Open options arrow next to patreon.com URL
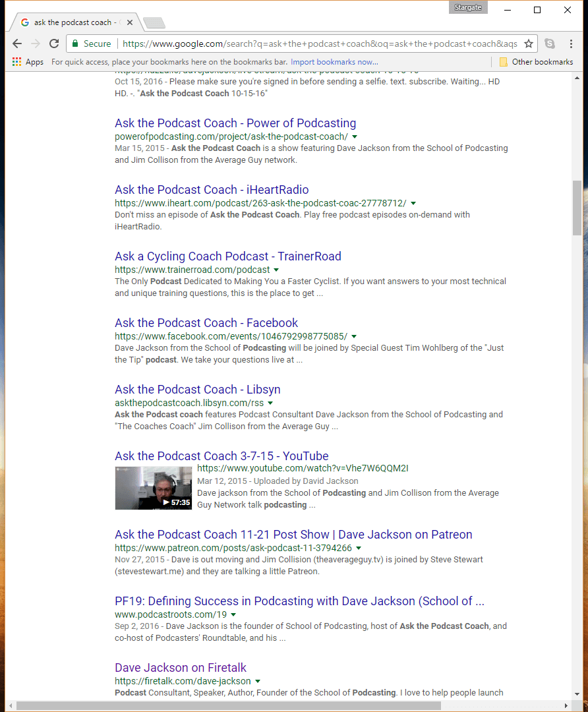588x712 pixels. pyautogui.click(x=359, y=548)
